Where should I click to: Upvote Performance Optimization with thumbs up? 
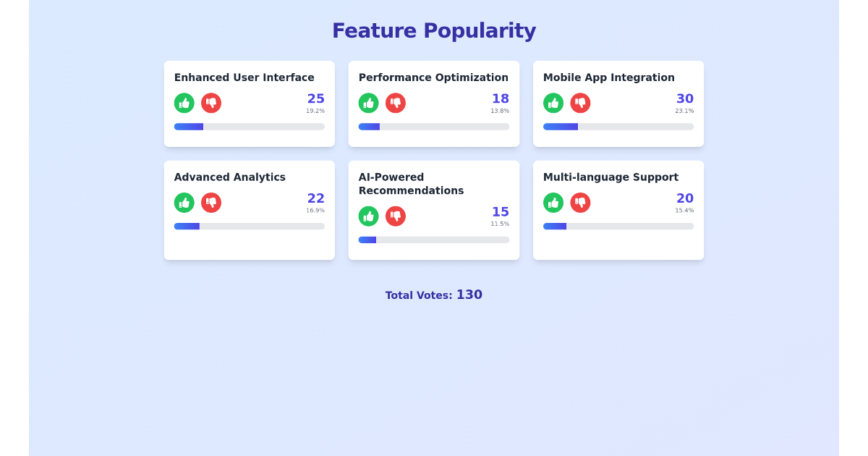(x=369, y=103)
